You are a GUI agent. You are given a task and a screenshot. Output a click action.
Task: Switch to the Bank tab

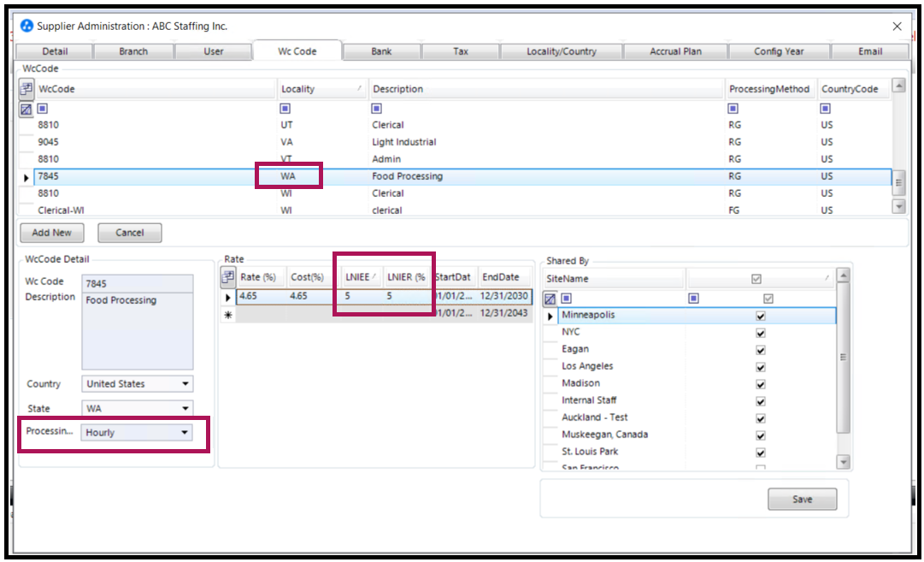coord(381,51)
